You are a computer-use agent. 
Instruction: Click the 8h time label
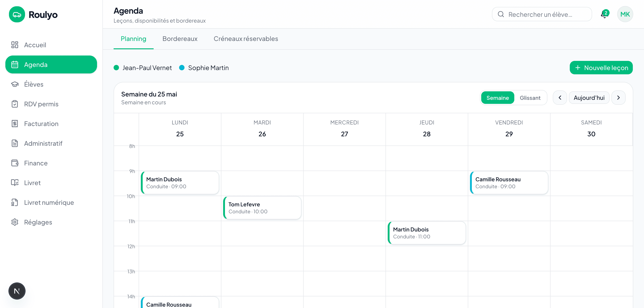click(132, 146)
